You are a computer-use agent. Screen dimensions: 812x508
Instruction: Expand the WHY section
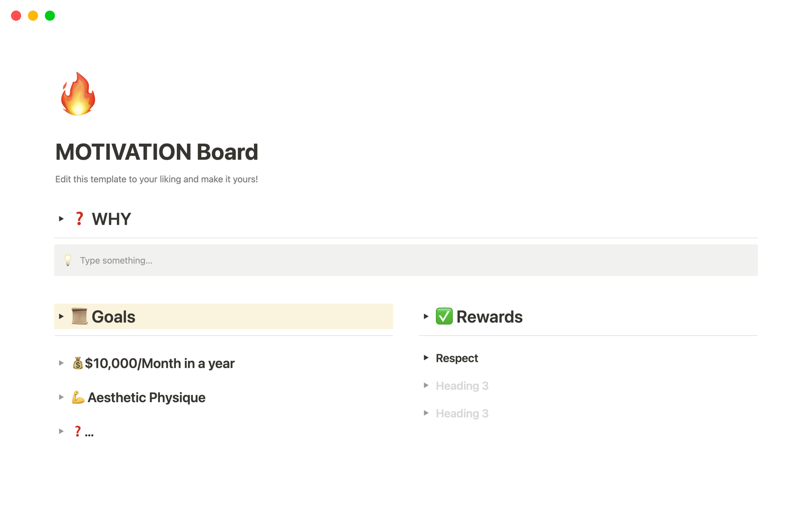tap(61, 218)
